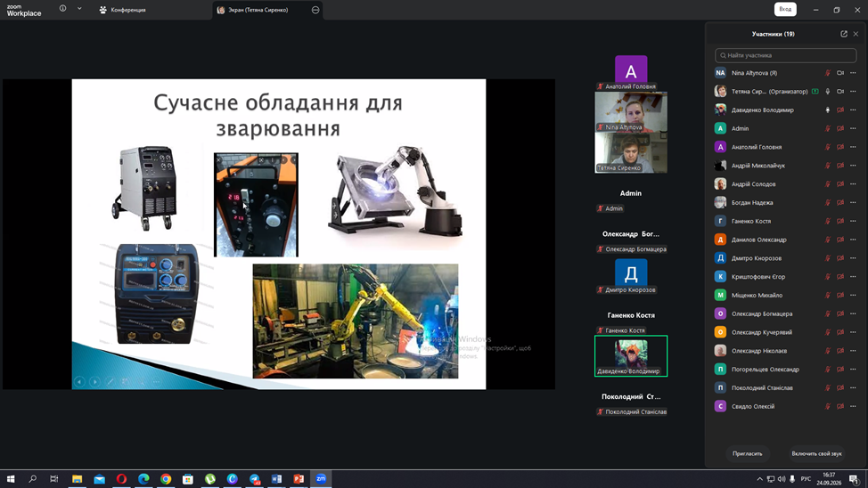Click Давиденко Володимир's camera-off icon

coord(840,110)
